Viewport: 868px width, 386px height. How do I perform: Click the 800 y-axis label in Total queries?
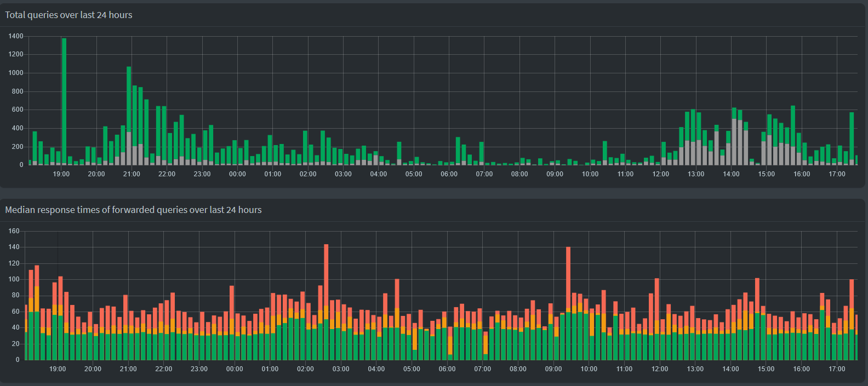tap(18, 91)
